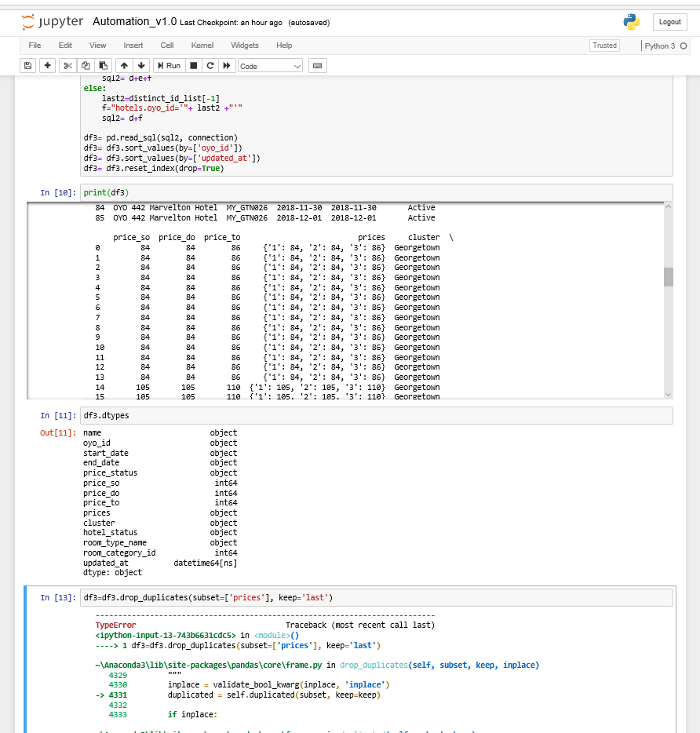Cut selected cells using scissors icon
Image resolution: width=700 pixels, height=733 pixels.
(x=67, y=65)
